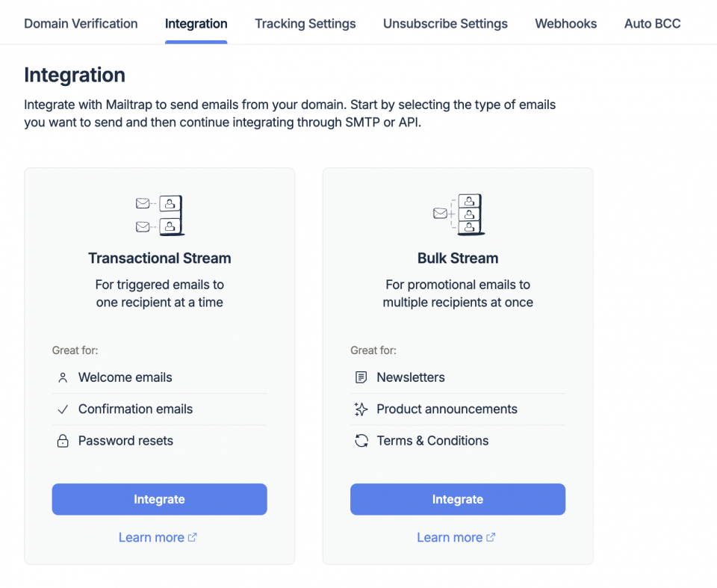Open the Webhooks tab

pos(565,23)
